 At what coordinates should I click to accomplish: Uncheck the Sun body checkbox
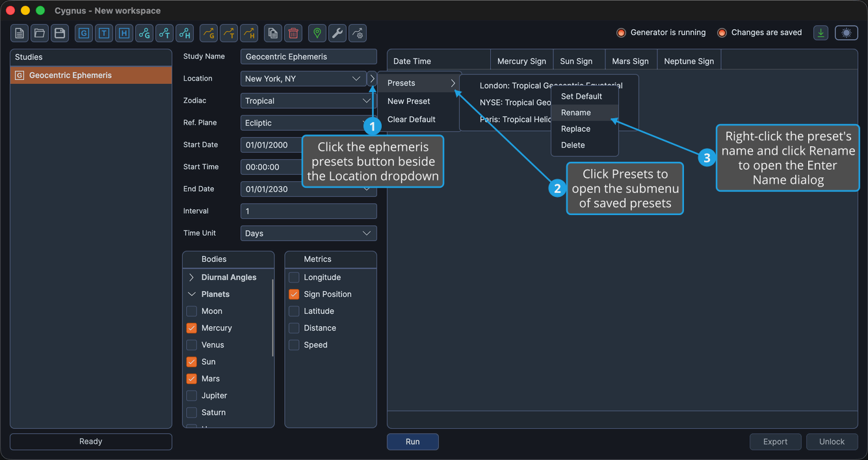tap(192, 362)
